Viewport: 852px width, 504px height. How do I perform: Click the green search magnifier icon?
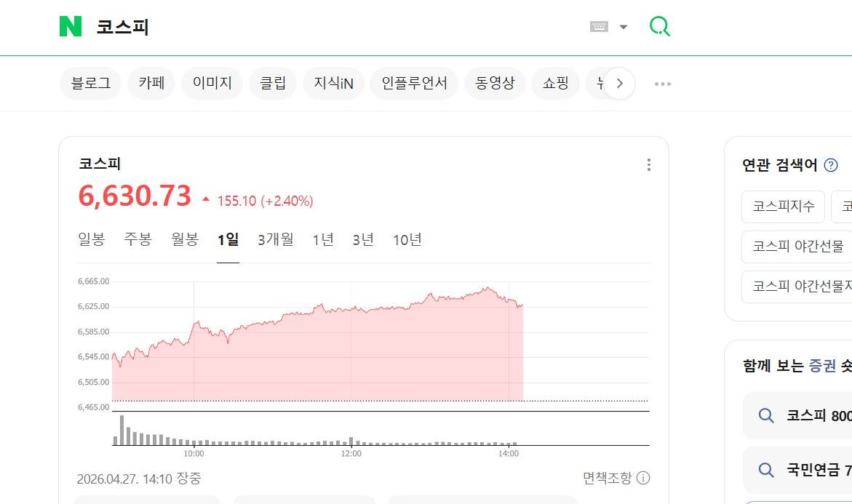click(x=659, y=27)
